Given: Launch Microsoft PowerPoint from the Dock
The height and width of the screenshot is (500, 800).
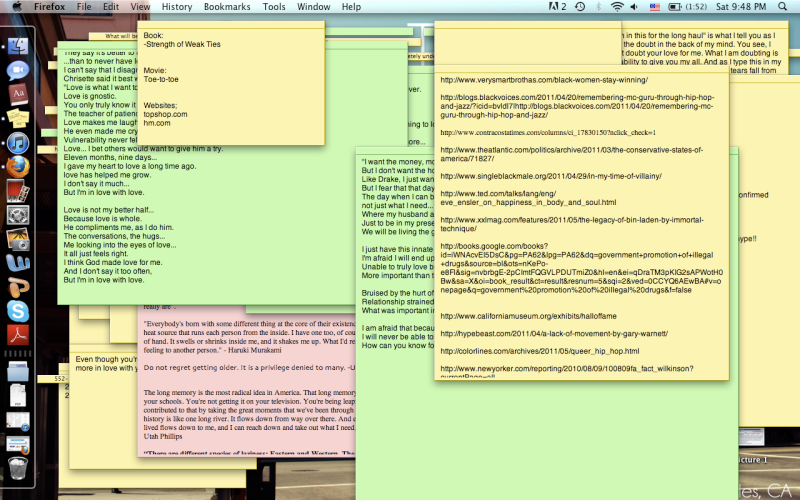Looking at the screenshot, I should click(18, 287).
